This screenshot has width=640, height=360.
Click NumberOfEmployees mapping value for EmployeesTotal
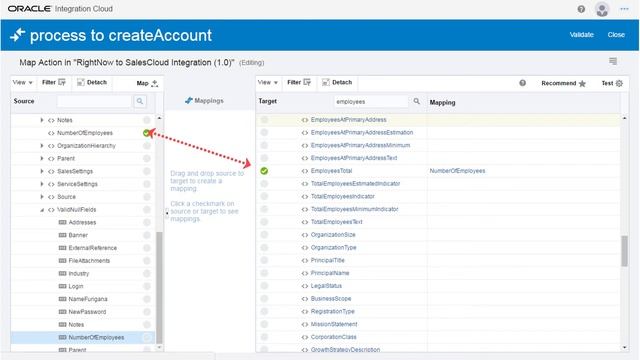(x=457, y=171)
